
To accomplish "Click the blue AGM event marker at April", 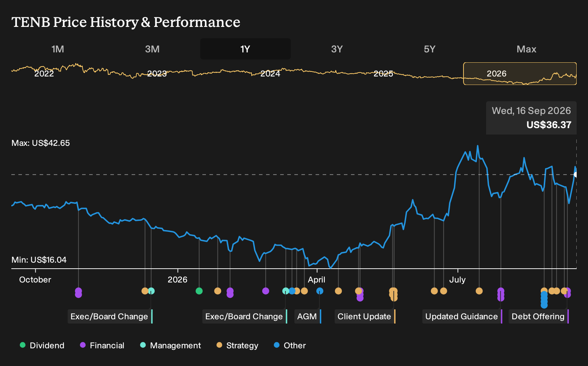I will pyautogui.click(x=320, y=291).
